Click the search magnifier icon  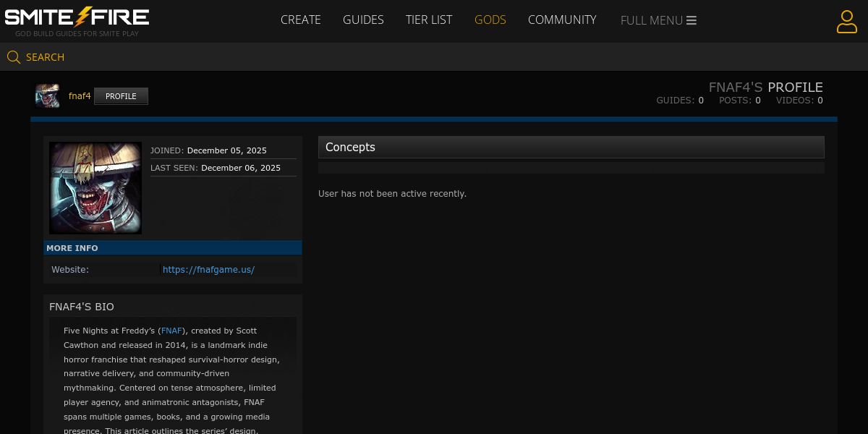point(14,57)
